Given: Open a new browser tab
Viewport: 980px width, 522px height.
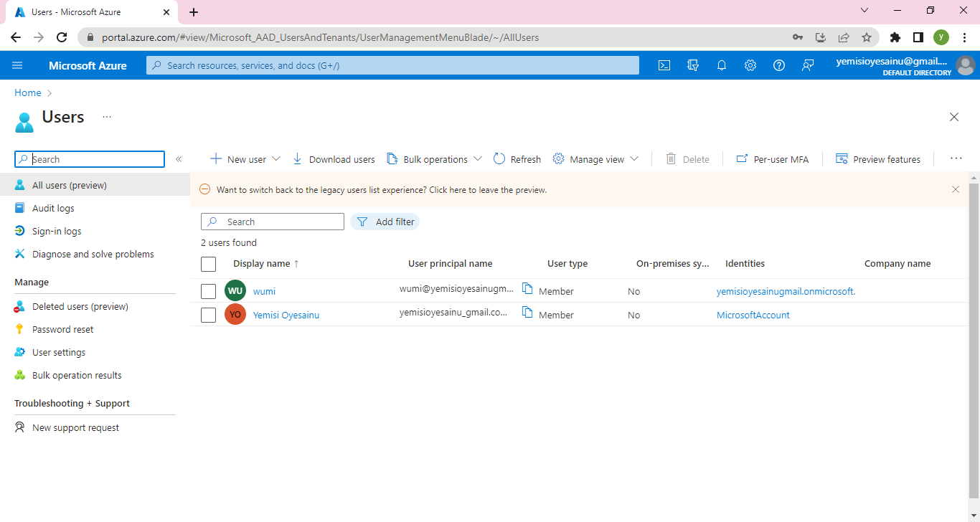Looking at the screenshot, I should pos(194,12).
